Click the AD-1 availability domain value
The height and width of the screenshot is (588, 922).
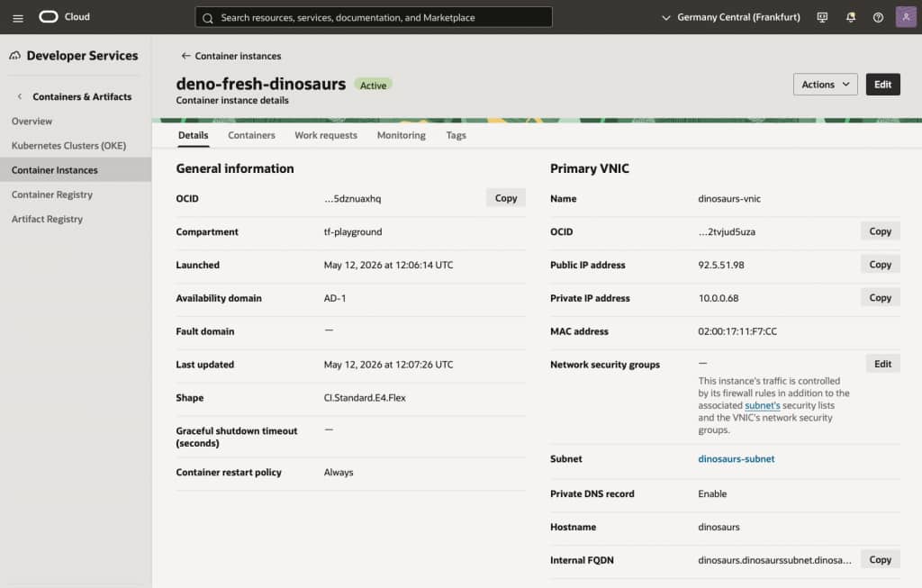click(x=335, y=298)
